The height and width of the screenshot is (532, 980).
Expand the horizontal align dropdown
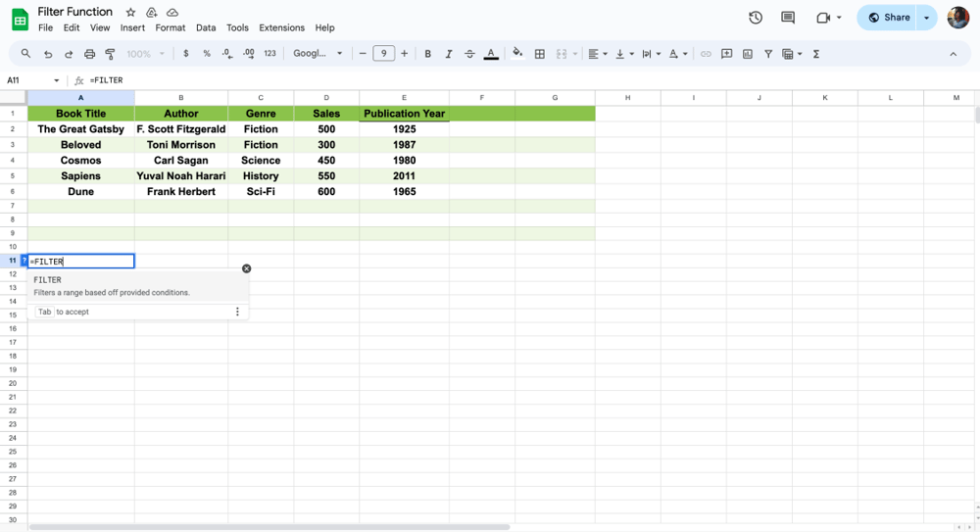click(x=597, y=54)
